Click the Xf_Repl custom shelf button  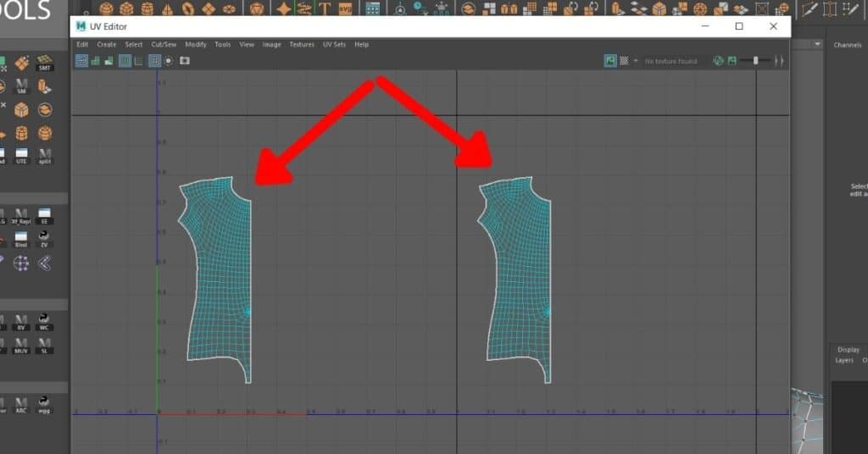(x=21, y=216)
